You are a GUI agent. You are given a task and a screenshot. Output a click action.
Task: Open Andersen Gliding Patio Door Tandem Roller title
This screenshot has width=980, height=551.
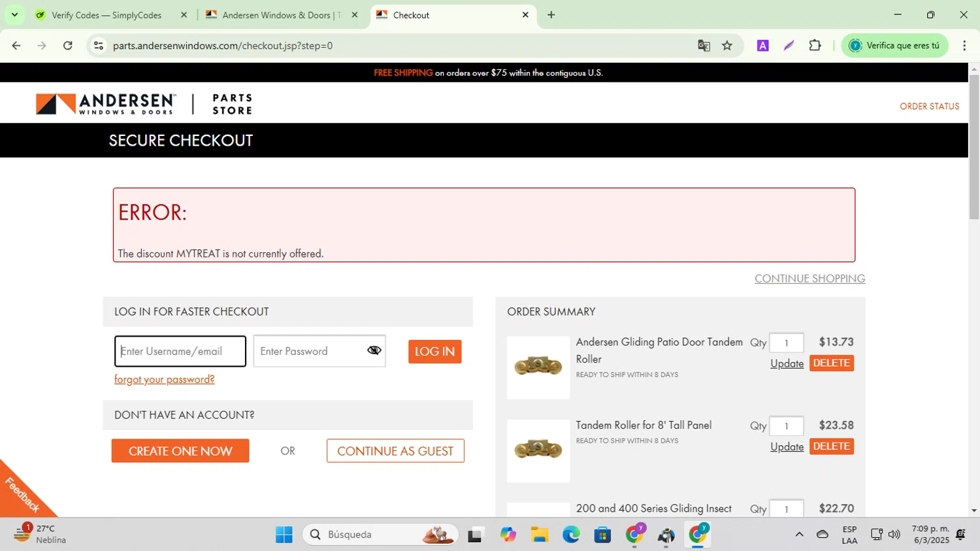659,350
